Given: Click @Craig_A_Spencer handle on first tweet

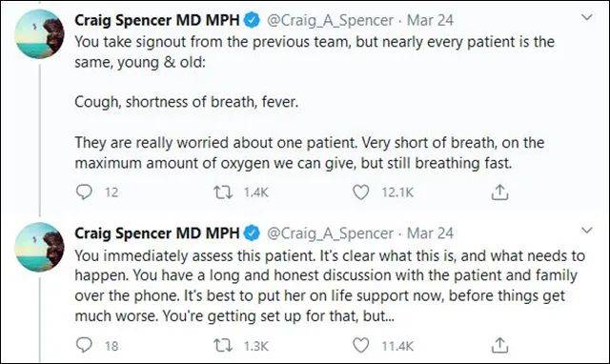Looking at the screenshot, I should (330, 21).
